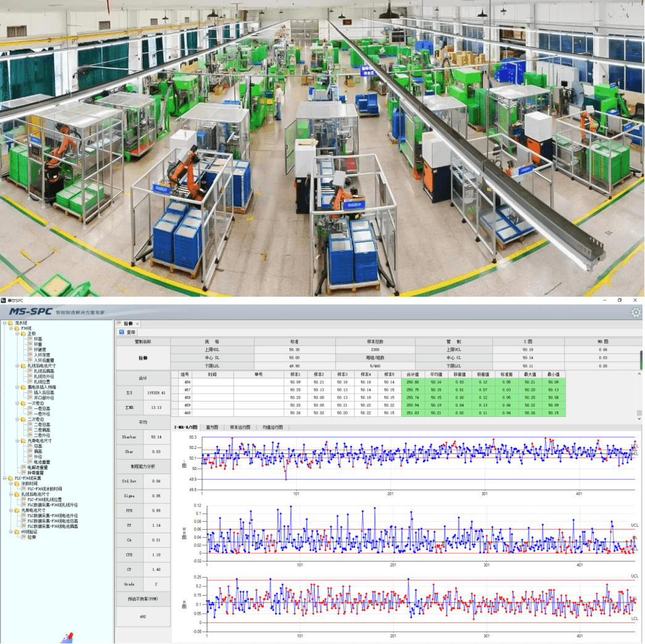
Task: Click the chart icon of 电池重量
Action: [29, 462]
